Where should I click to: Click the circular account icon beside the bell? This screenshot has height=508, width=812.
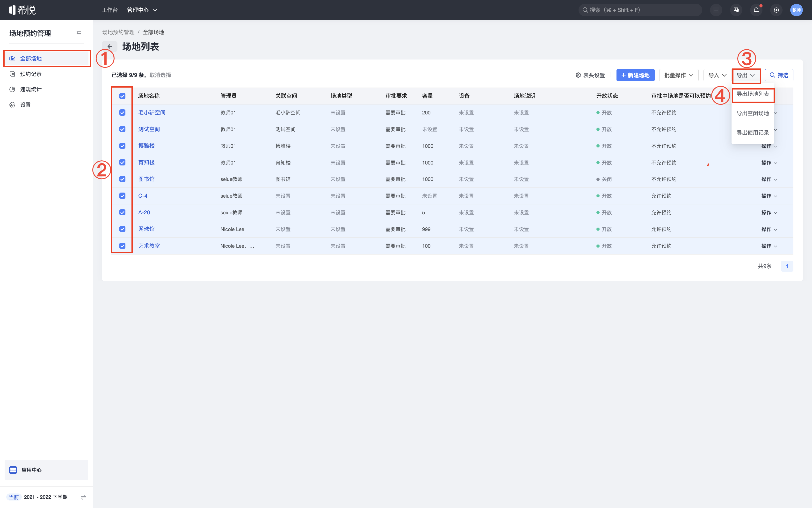[776, 10]
